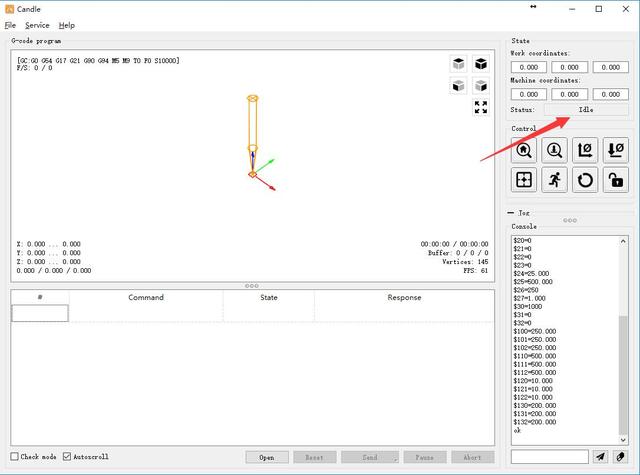Screen dimensions: 640x475
Task: Click the # column header
Action: coord(40,297)
